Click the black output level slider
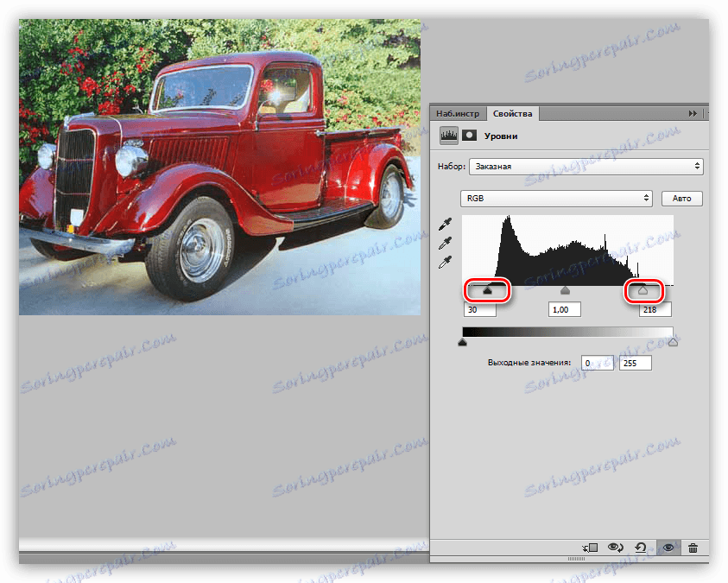The height and width of the screenshot is (583, 728). tap(462, 343)
